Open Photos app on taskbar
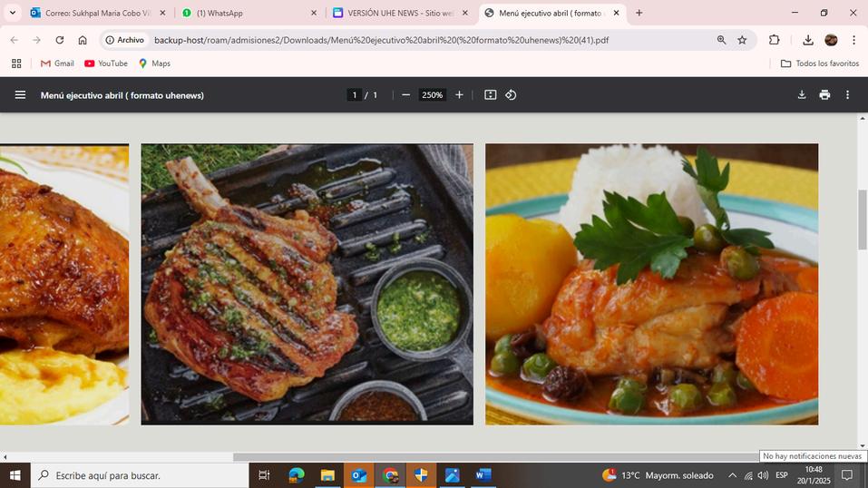This screenshot has width=868, height=488. 453,475
